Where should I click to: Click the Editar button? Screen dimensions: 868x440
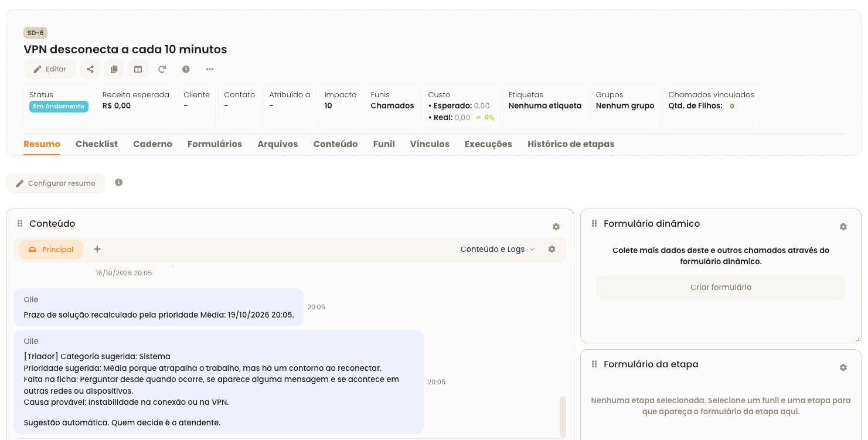click(50, 69)
